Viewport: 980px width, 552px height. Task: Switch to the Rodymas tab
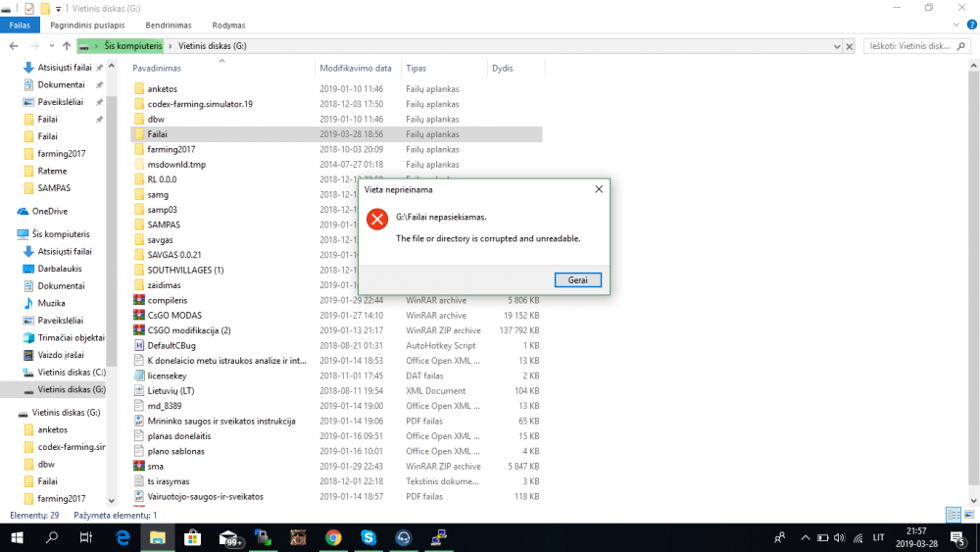228,25
